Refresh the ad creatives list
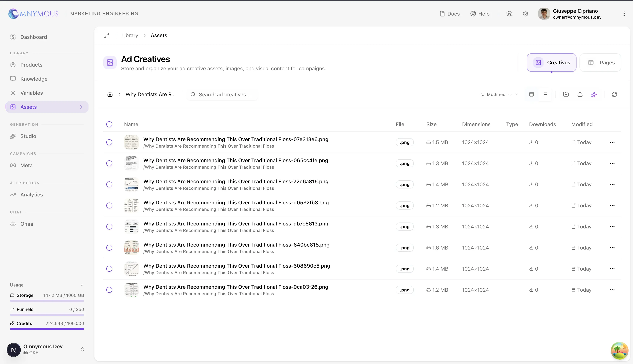Screen dimensions: 633x364 [x=614, y=94]
